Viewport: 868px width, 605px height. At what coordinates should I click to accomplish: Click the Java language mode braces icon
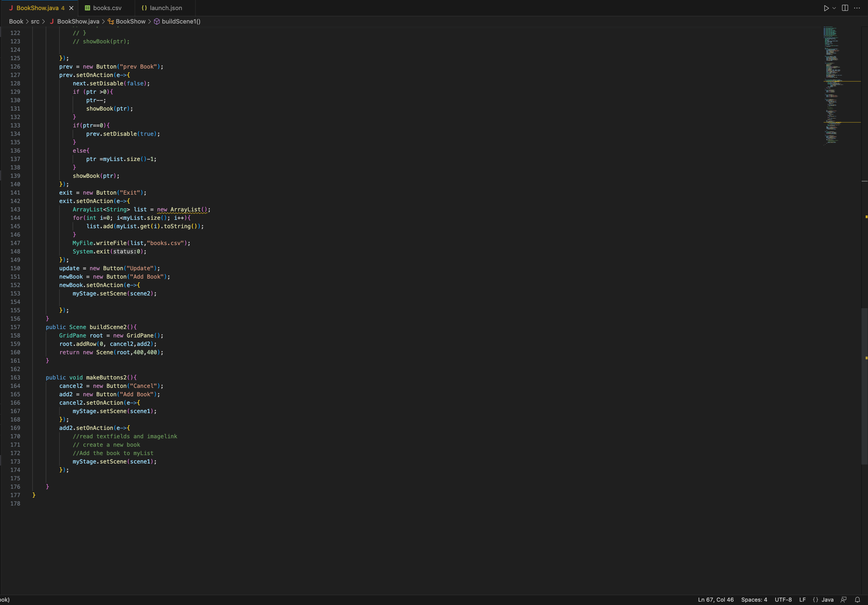(816, 600)
